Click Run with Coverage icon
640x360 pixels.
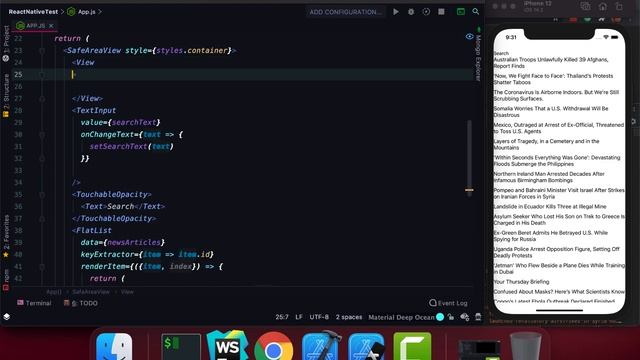click(x=426, y=12)
